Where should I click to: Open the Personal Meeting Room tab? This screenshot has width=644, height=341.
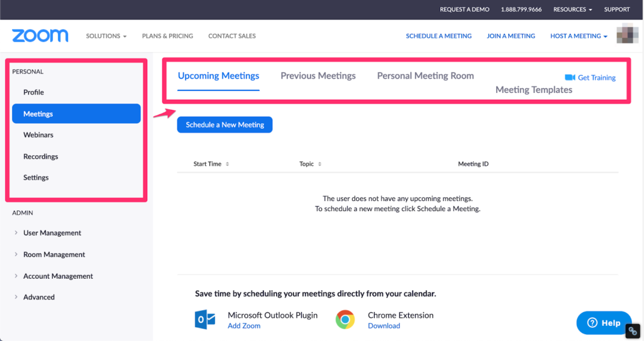425,76
